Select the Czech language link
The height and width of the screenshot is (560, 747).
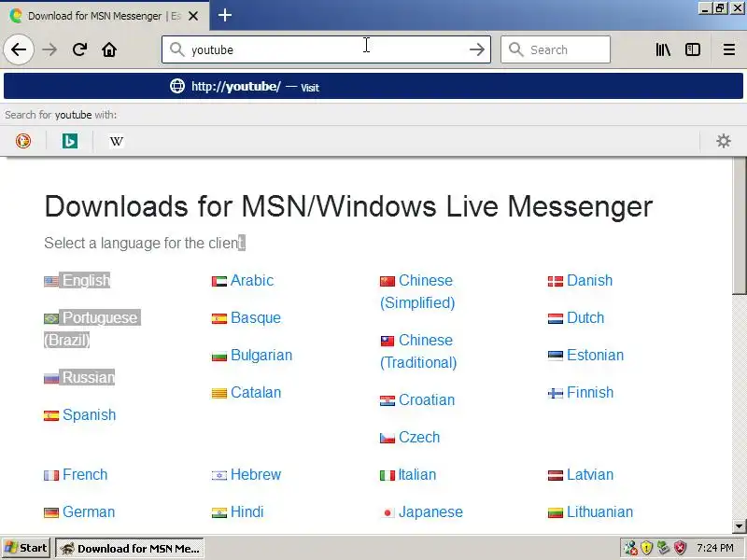419,437
